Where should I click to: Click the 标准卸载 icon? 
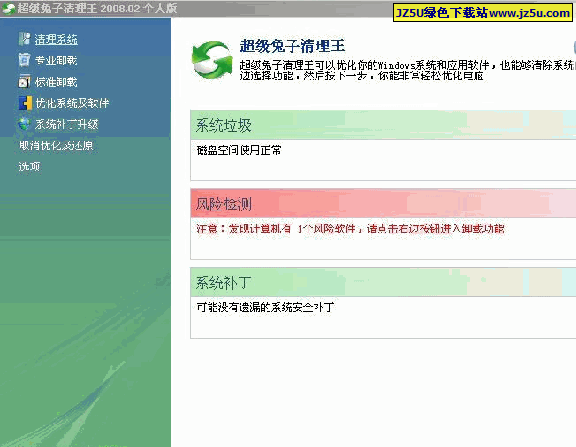[24, 82]
